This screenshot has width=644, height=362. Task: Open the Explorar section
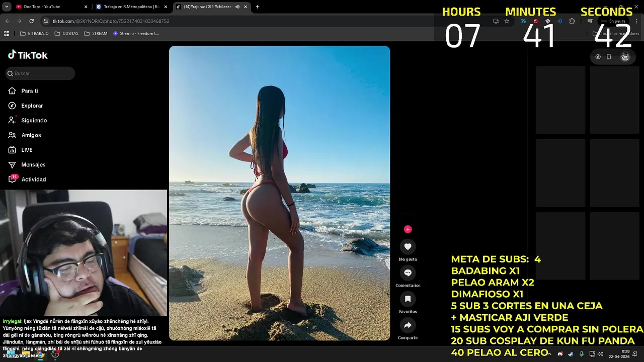click(26, 106)
